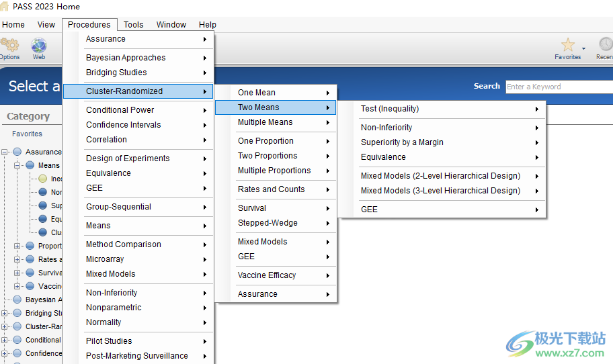The width and height of the screenshot is (613, 364).
Task: Collapse the Assurance tree node
Action: pos(4,152)
